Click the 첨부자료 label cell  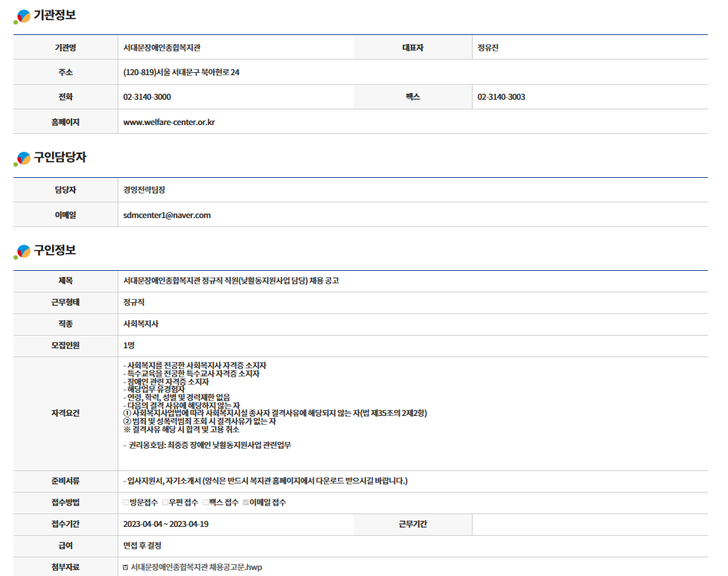pos(66,567)
